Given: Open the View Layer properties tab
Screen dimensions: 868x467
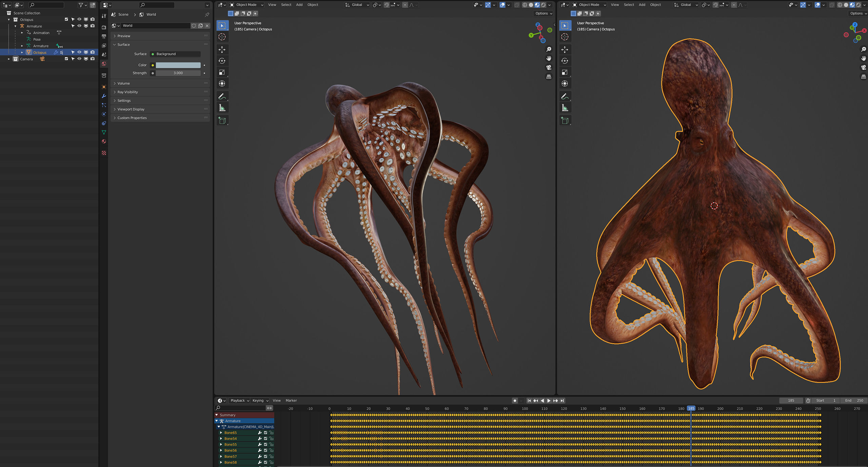Looking at the screenshot, I should (104, 45).
